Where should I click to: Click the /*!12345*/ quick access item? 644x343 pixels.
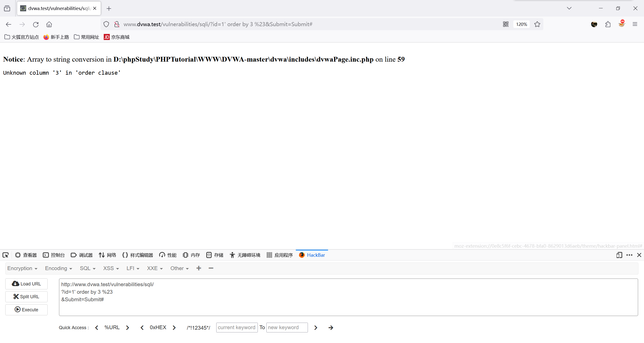click(198, 328)
